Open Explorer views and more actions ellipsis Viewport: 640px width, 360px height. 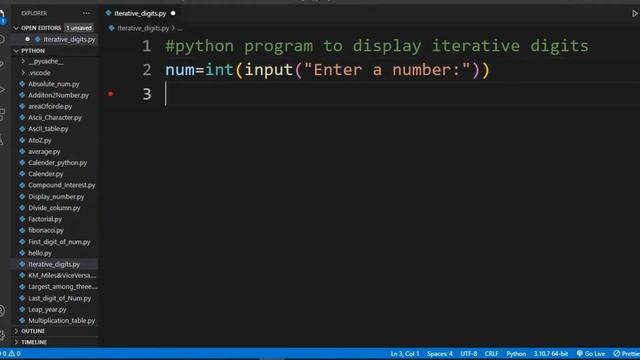(x=87, y=13)
